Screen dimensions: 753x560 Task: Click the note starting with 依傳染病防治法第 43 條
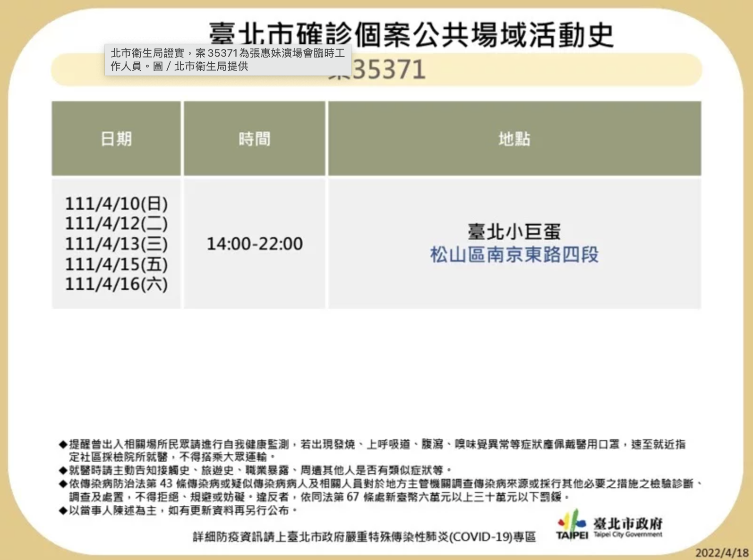pyautogui.click(x=381, y=490)
